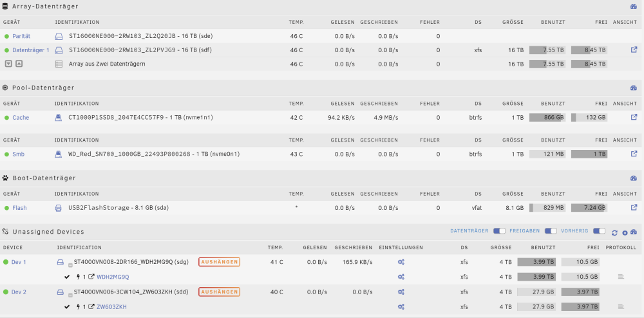Open Cache pool device page
This screenshot has width=644, height=318.
click(x=21, y=117)
